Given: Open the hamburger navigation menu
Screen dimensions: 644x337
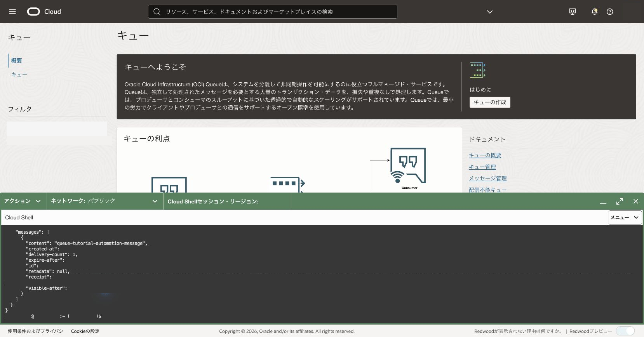Looking at the screenshot, I should 12,12.
